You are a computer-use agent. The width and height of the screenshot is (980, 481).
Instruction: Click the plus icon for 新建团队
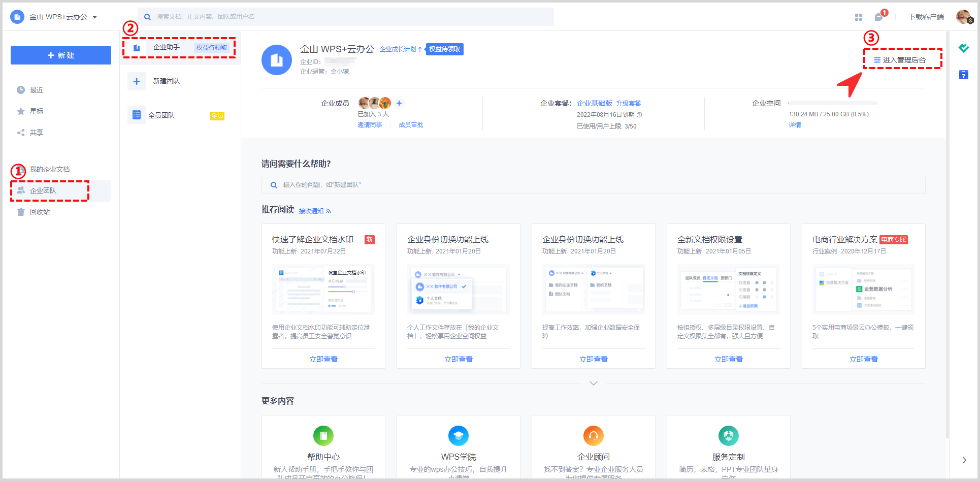pos(137,81)
